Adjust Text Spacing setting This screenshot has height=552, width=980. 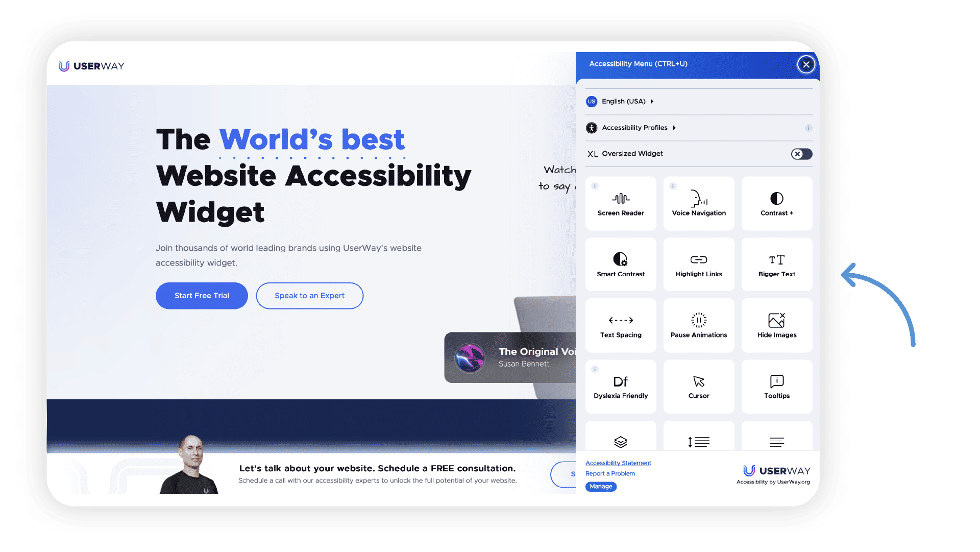[x=621, y=325]
